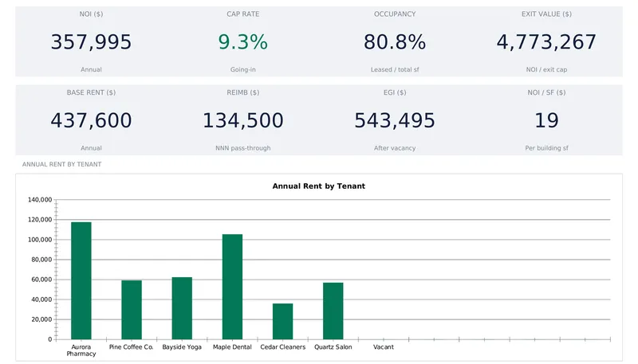Click the REIMB ($) heading
638x364 pixels.
click(243, 92)
